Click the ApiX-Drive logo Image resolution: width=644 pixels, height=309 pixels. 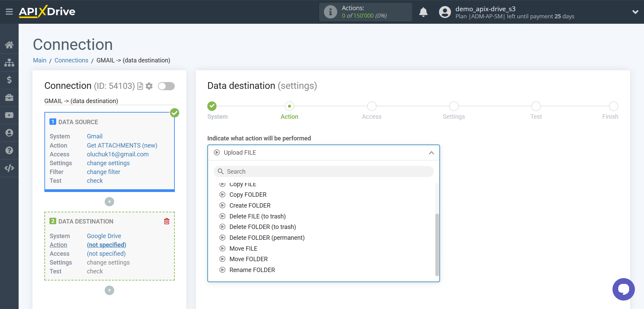47,12
